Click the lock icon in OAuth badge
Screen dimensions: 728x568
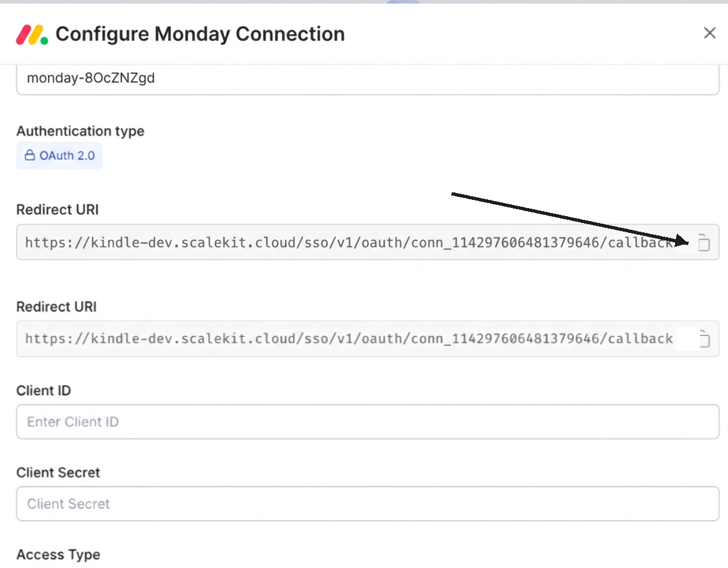pos(29,156)
